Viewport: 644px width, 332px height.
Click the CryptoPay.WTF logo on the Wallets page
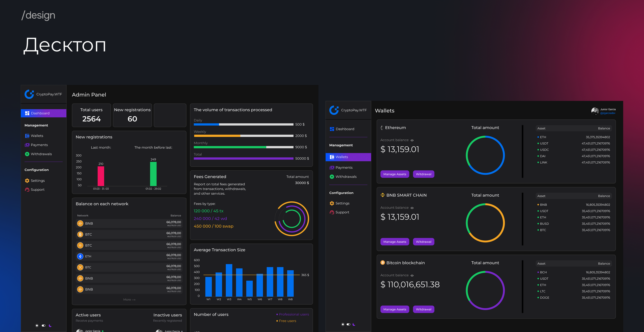334,110
